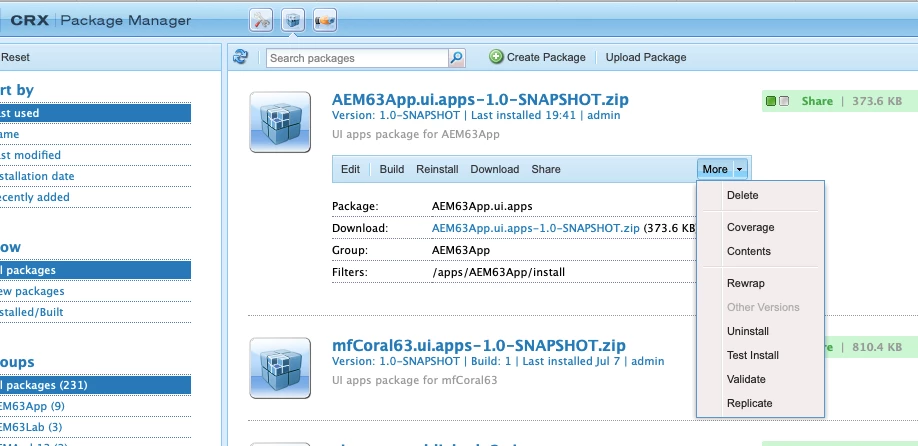
Task: Show All packages filter under Show
Action: pyautogui.click(x=95, y=270)
